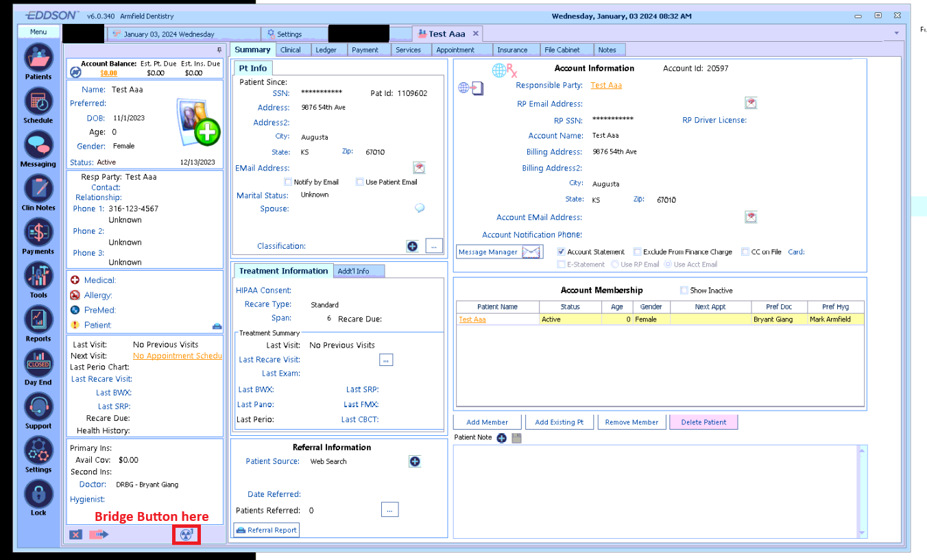Add a Classification with the plus icon
Image resolution: width=927 pixels, height=560 pixels.
click(x=412, y=246)
